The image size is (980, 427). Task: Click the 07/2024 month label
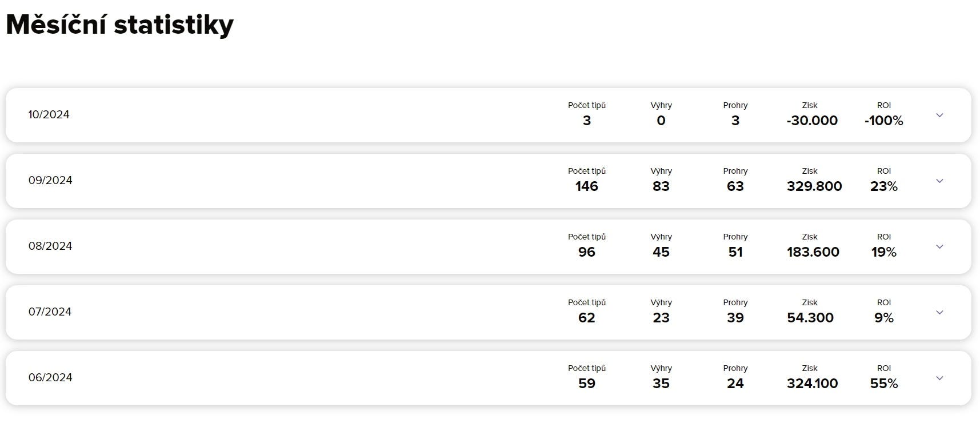pyautogui.click(x=50, y=312)
